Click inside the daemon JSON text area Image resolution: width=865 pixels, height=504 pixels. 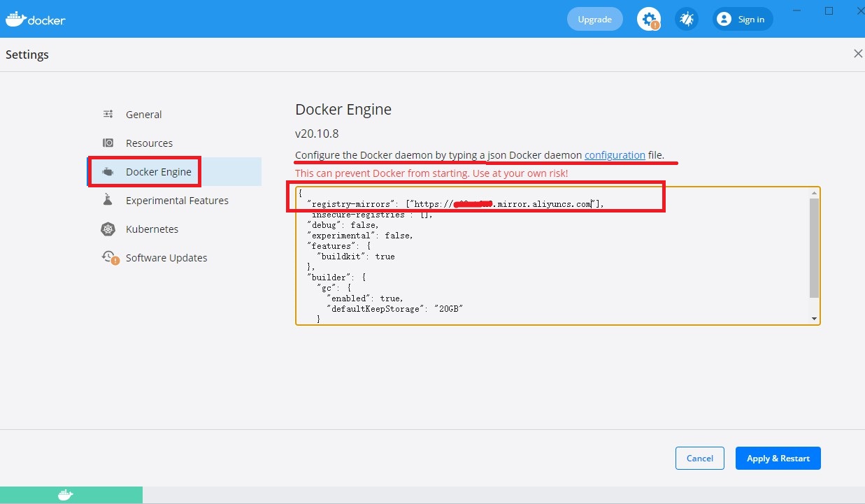click(552, 255)
